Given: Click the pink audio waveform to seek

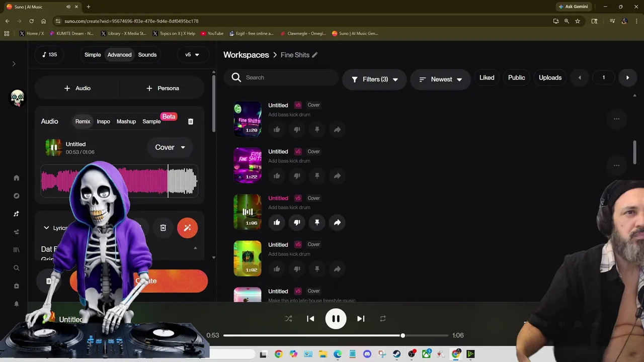Looking at the screenshot, I should 119,181.
